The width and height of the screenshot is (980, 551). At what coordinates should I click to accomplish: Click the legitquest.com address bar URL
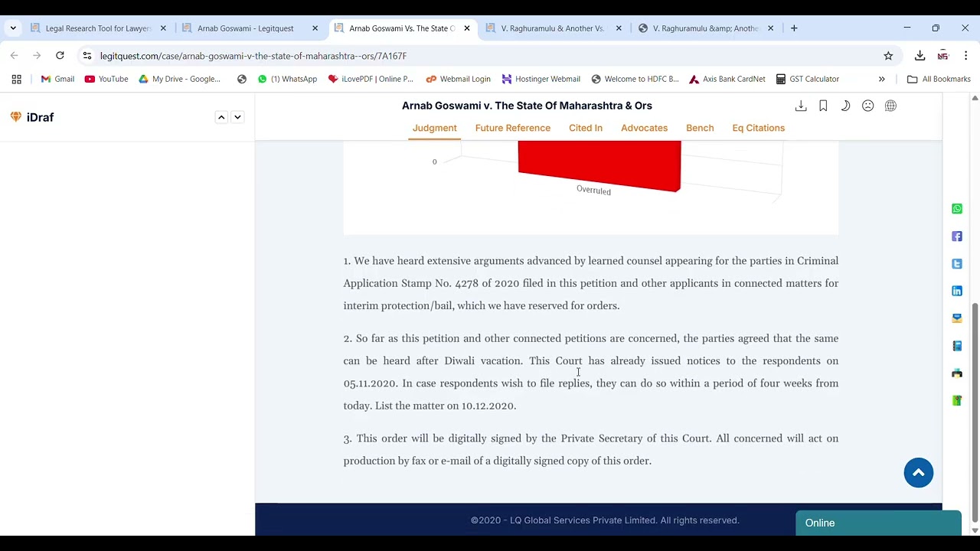click(253, 56)
